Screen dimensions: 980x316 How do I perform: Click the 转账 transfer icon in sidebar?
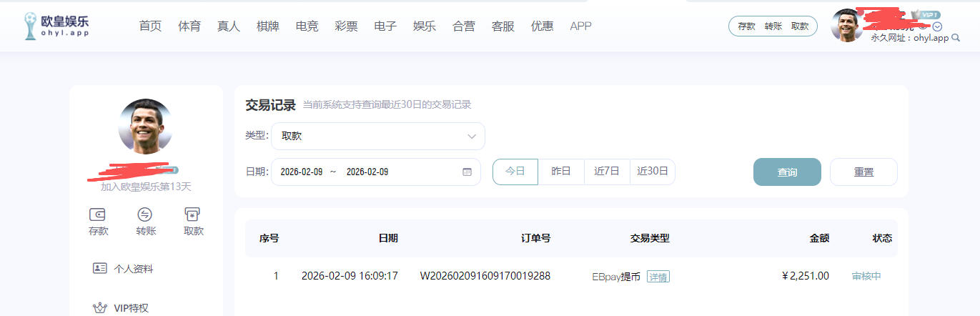pyautogui.click(x=145, y=214)
